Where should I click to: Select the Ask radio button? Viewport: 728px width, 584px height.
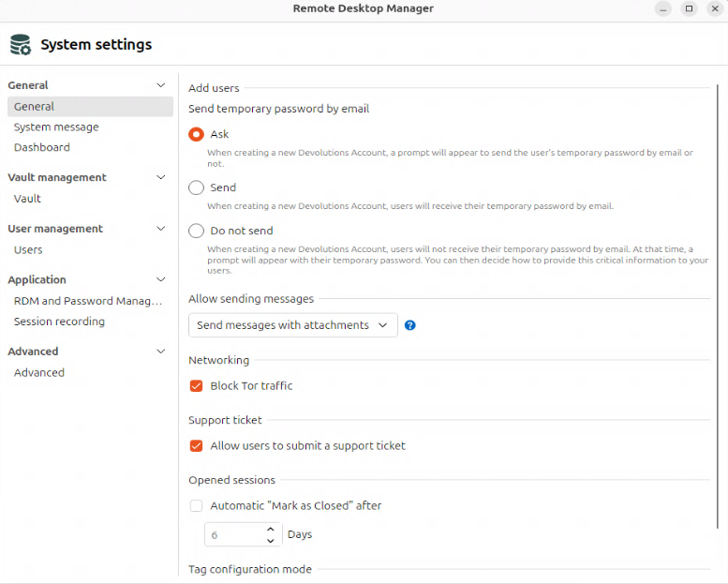pos(196,134)
